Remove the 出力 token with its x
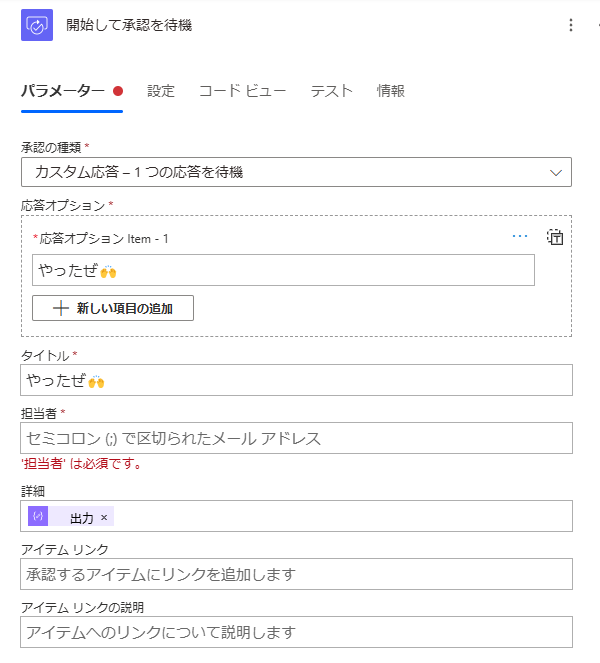Viewport: 600px width, 663px height. tap(104, 517)
